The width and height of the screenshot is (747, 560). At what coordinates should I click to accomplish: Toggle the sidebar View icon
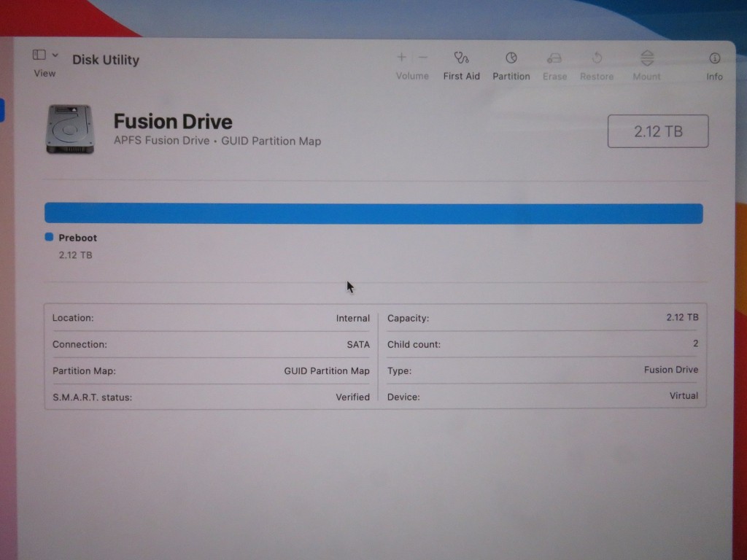[x=39, y=55]
